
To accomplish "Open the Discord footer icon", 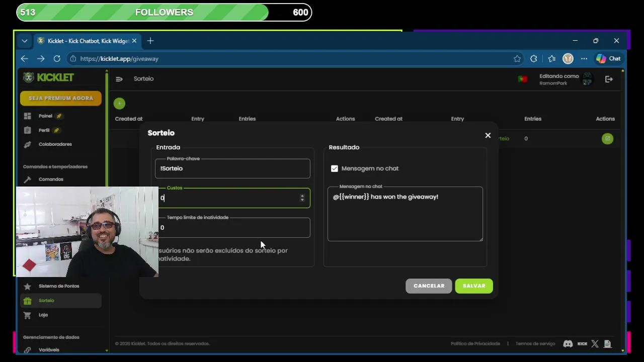I will (568, 344).
